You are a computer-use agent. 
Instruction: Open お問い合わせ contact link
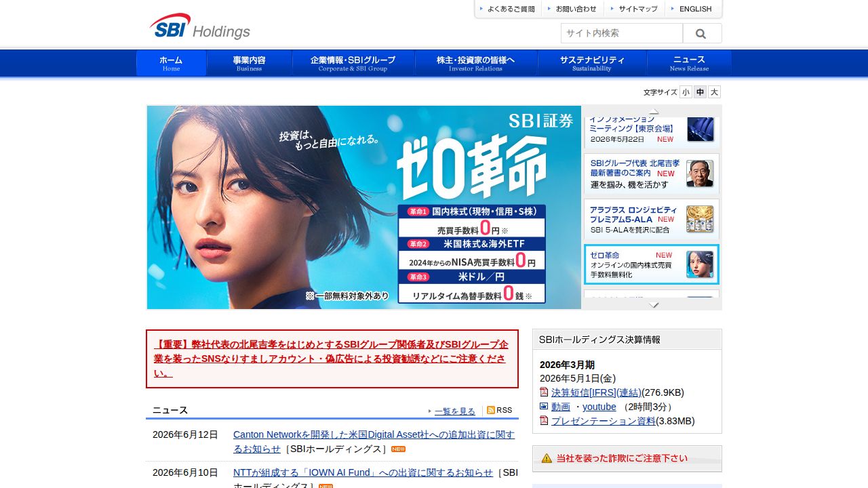tap(571, 9)
